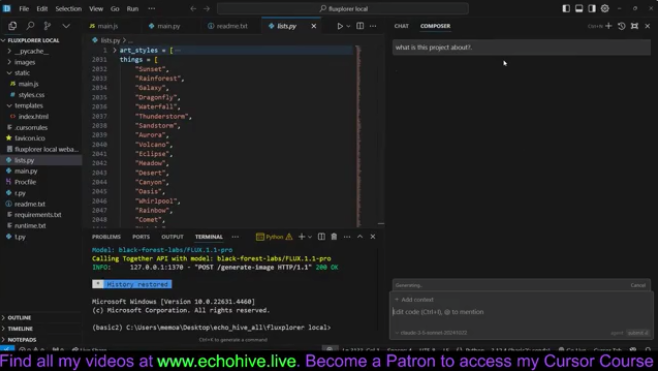This screenshot has width=658, height=371.
Task: Open the Selection menu
Action: click(x=68, y=8)
